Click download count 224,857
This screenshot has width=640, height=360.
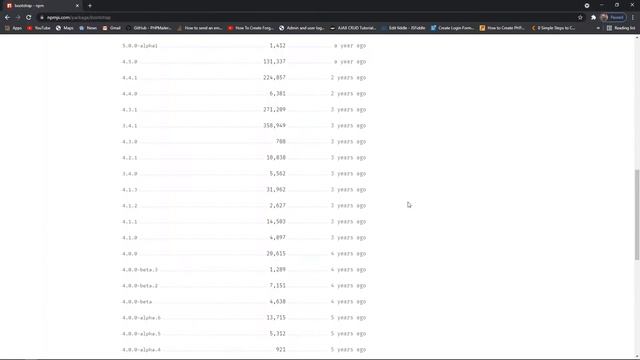(x=274, y=78)
